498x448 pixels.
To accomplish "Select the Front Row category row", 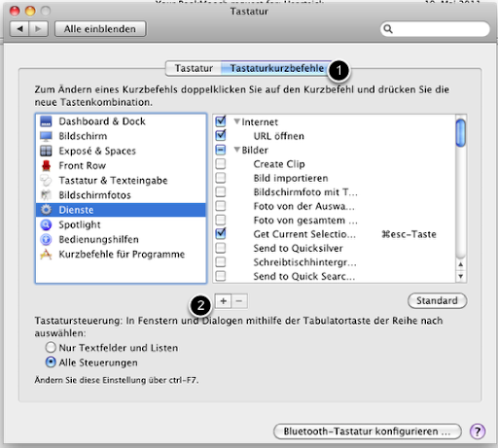I will point(121,165).
